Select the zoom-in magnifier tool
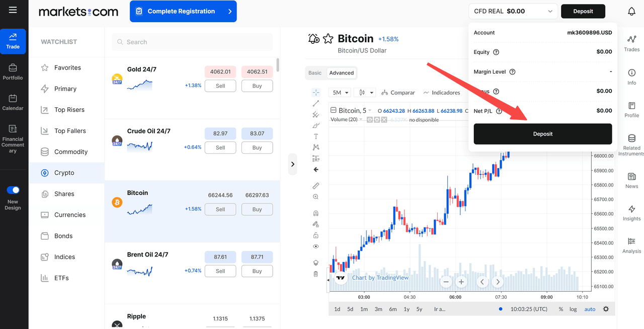644x329 pixels. tap(316, 197)
